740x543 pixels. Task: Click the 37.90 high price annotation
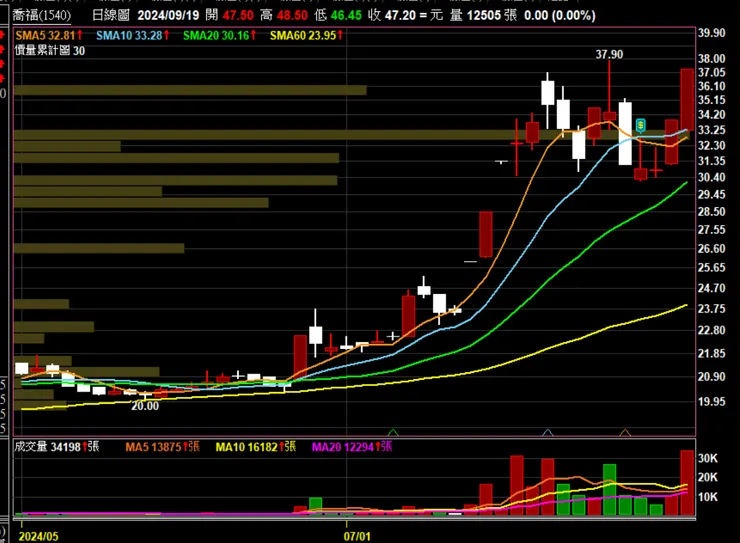coord(609,54)
